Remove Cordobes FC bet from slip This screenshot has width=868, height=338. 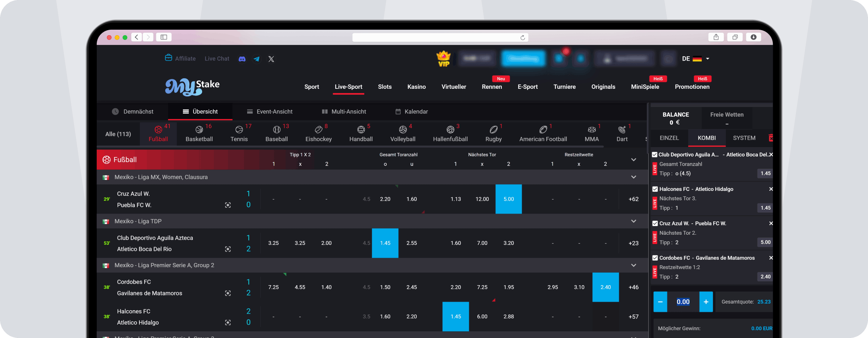click(771, 258)
